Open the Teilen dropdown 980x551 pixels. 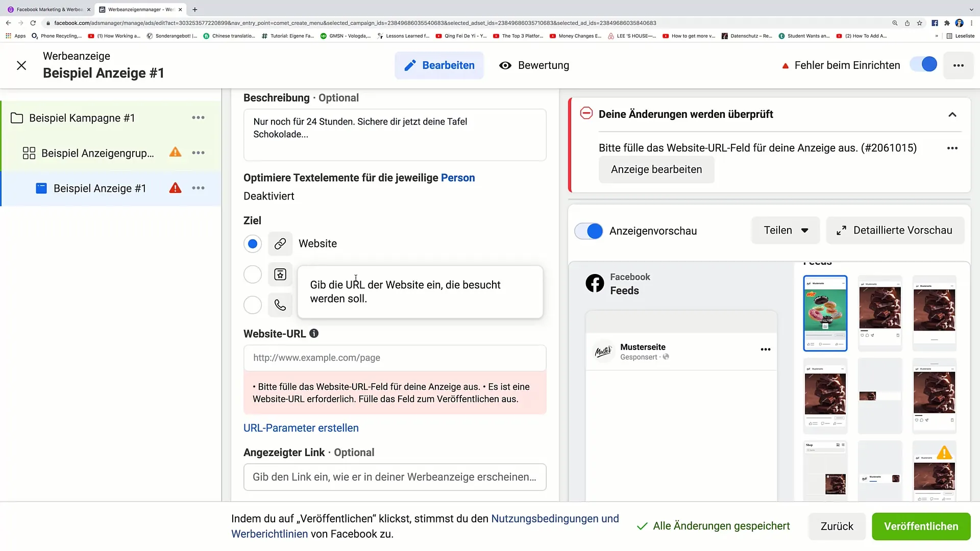(x=786, y=231)
